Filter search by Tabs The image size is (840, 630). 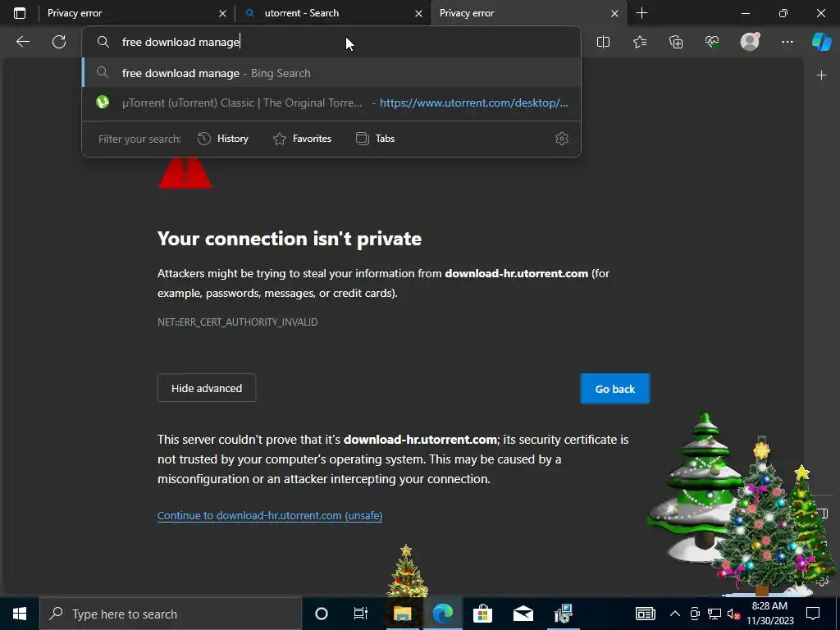pos(376,139)
